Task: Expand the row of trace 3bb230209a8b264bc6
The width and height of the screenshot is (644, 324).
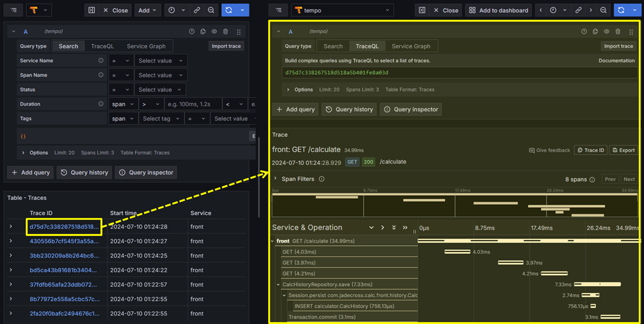Action: (11, 256)
